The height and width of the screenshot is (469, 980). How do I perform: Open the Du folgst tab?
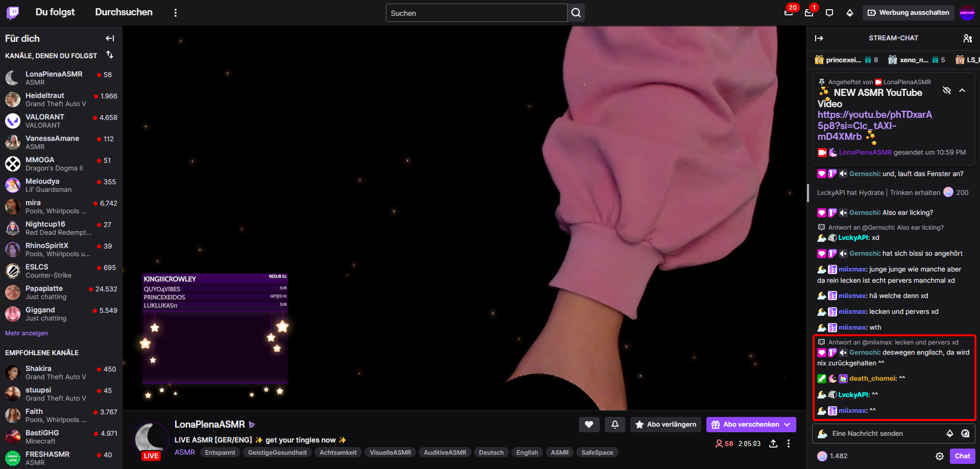(x=55, y=12)
